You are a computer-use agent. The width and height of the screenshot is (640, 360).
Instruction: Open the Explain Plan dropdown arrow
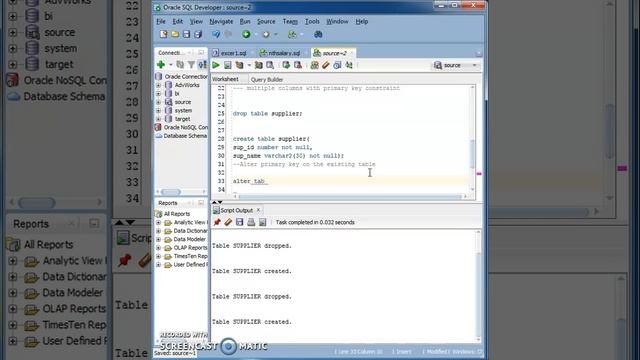pos(249,65)
